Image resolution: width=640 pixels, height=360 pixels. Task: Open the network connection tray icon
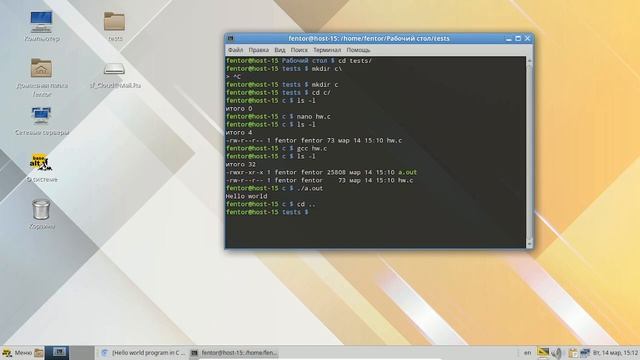585,353
